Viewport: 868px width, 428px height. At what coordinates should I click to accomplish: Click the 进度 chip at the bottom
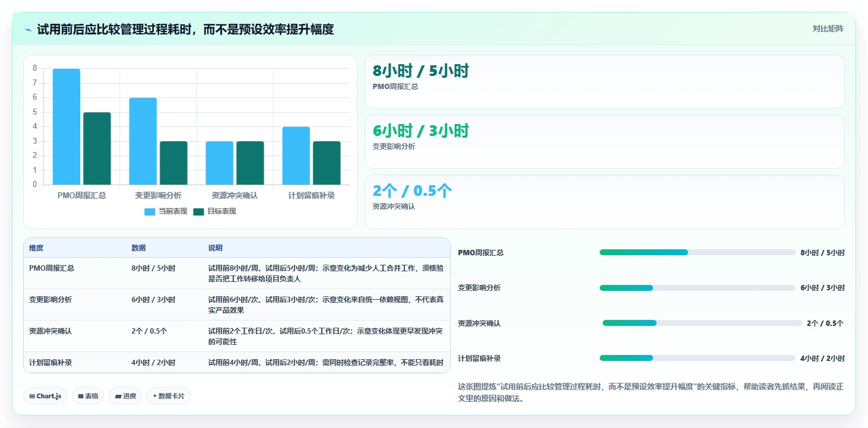tap(125, 396)
